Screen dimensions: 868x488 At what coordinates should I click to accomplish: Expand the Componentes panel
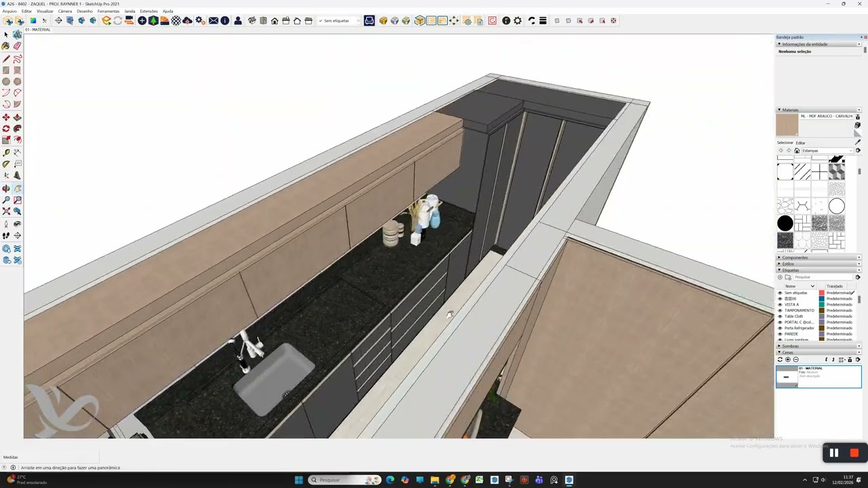coord(779,258)
